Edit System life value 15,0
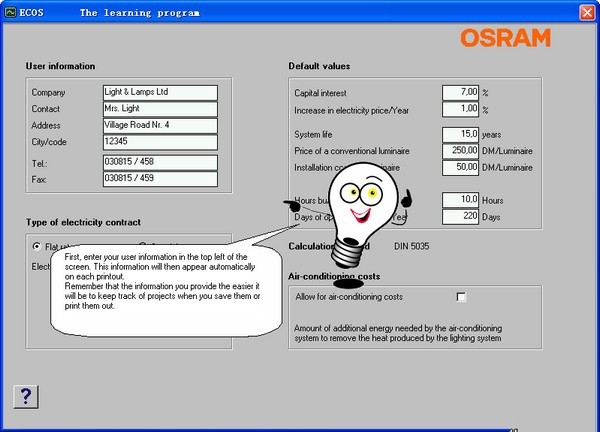Image resolution: width=600 pixels, height=432 pixels. tap(460, 135)
